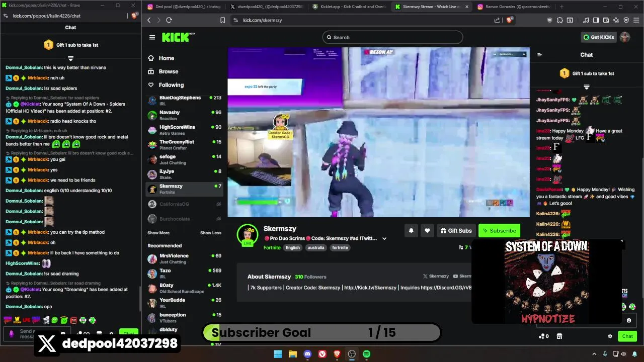The height and width of the screenshot is (362, 644).
Task: Open the Brave Shields icon in address bar
Action: (x=509, y=20)
